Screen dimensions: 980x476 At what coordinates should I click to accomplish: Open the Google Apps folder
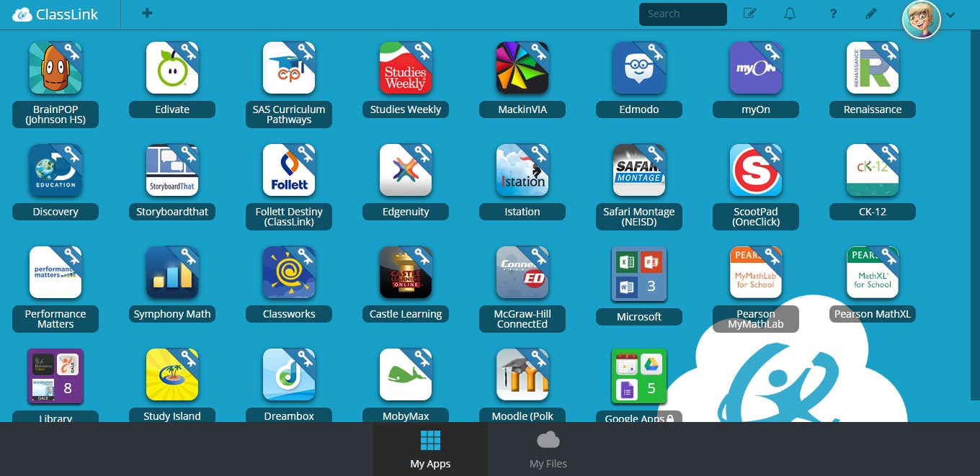tap(639, 376)
